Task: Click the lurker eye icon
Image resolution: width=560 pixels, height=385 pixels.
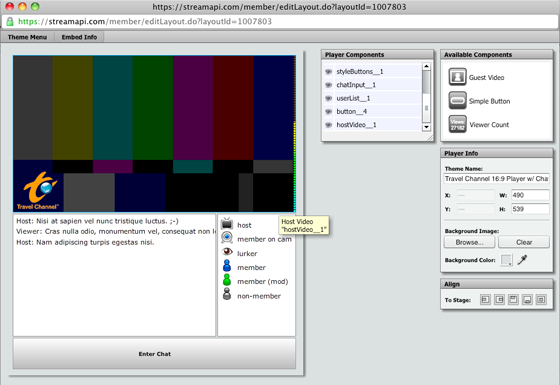Action: point(227,252)
